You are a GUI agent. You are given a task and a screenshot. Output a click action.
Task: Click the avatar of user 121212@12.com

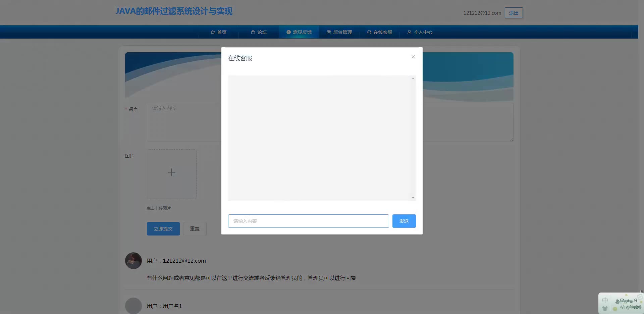133,261
